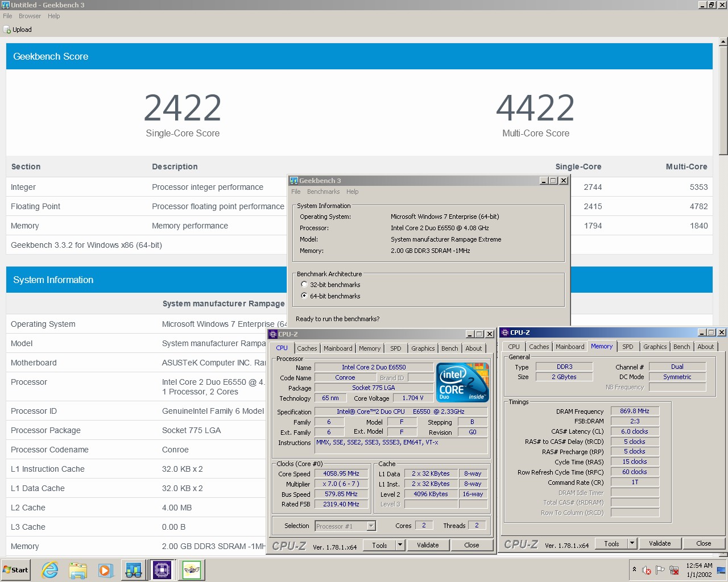Click Tools button in left CPU-Z
Image resolution: width=728 pixels, height=582 pixels.
[x=379, y=545]
